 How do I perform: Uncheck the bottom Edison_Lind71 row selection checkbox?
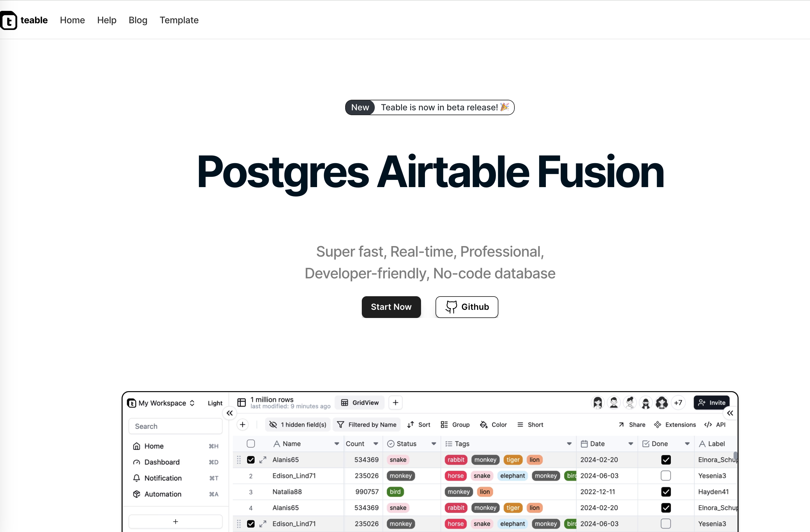251,524
